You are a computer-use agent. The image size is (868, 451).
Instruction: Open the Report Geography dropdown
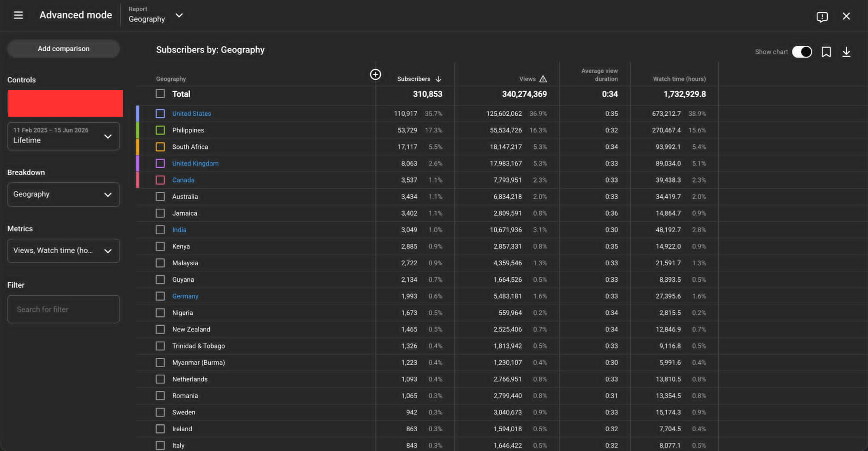pos(156,15)
